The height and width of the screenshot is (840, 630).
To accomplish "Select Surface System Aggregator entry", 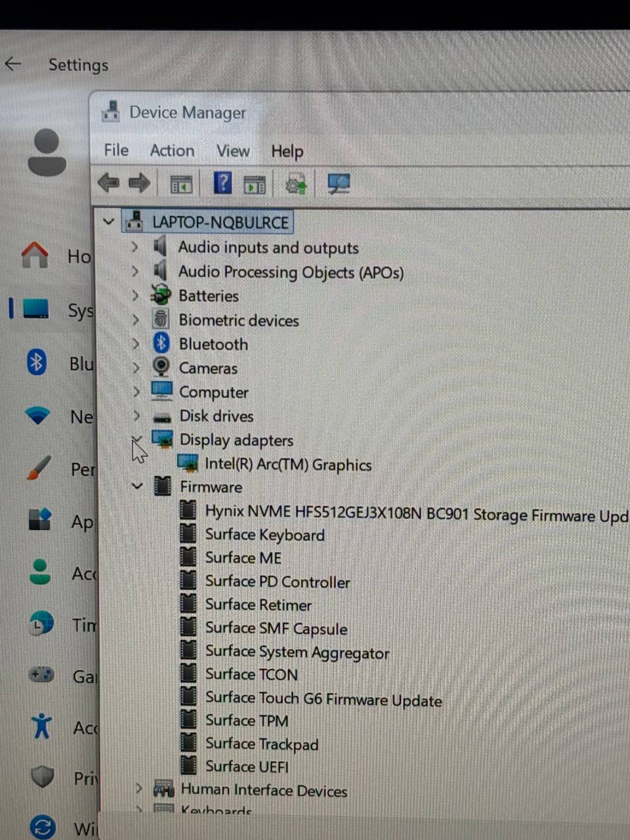I will click(x=297, y=652).
